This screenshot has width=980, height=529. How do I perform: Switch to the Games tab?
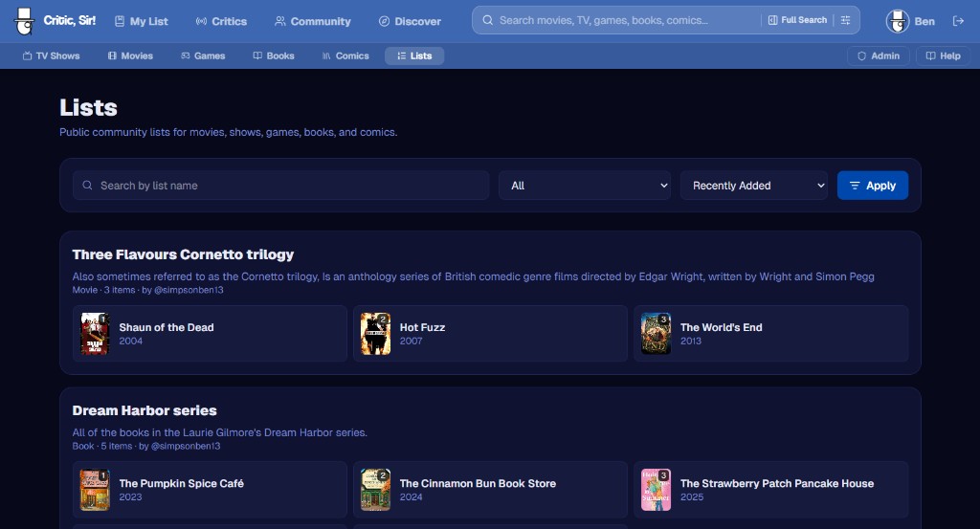tap(202, 56)
